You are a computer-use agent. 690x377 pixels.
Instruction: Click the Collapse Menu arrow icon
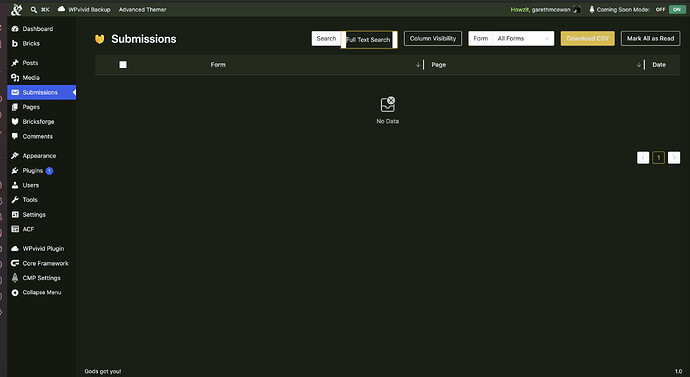click(x=15, y=293)
